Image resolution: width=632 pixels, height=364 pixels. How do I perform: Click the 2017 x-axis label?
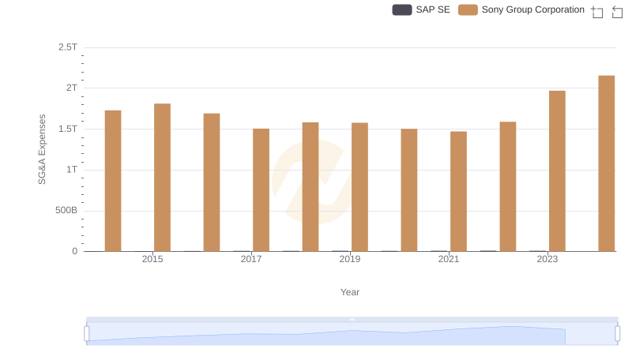click(251, 259)
